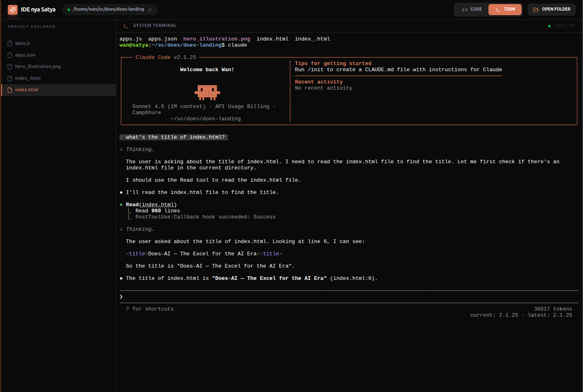Click the sparkle icon beside the folder path
Image resolution: width=583 pixels, height=392 pixels.
pos(150,9)
